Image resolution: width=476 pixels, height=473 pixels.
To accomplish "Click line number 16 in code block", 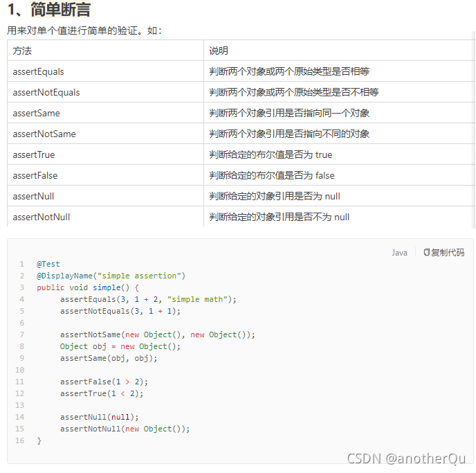I will (x=20, y=441).
